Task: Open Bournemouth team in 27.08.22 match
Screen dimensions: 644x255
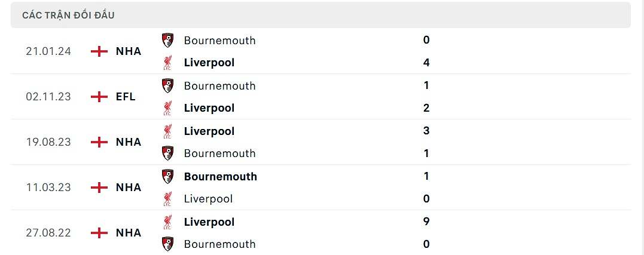Action: point(219,244)
